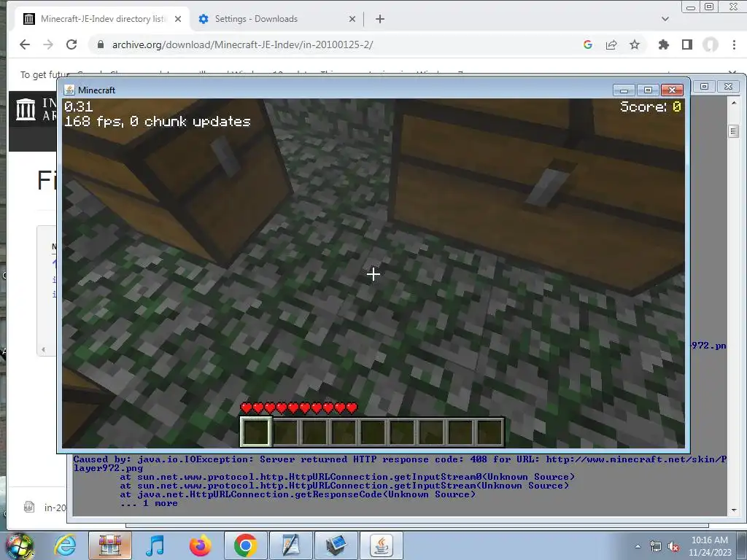Click the crosshair on mossy cobblestone
The width and height of the screenshot is (747, 560).
tap(373, 274)
